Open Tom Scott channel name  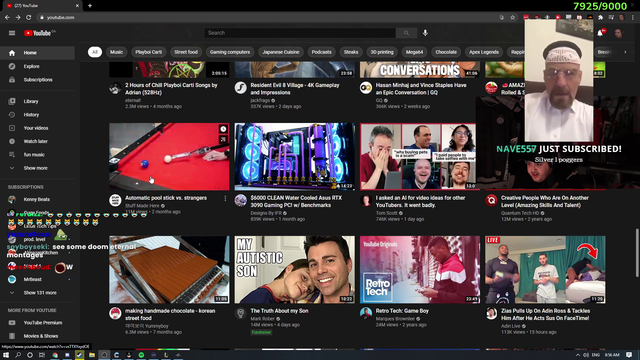tap(387, 213)
